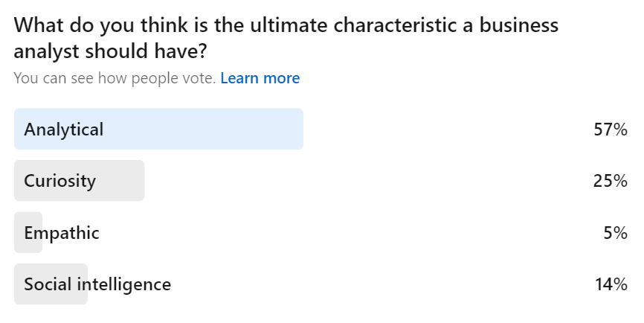644x323 pixels.
Task: Click the 57% result for Analytical
Action: [x=611, y=129]
